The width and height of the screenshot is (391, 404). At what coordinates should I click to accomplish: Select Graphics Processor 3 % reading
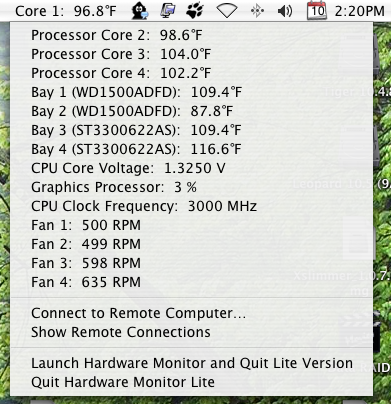191,187
